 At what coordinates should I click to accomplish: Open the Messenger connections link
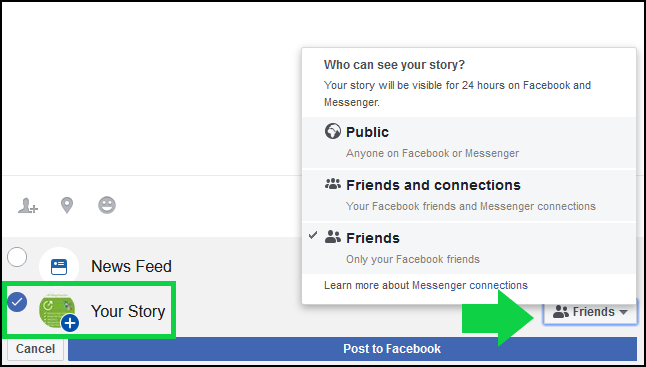(470, 285)
